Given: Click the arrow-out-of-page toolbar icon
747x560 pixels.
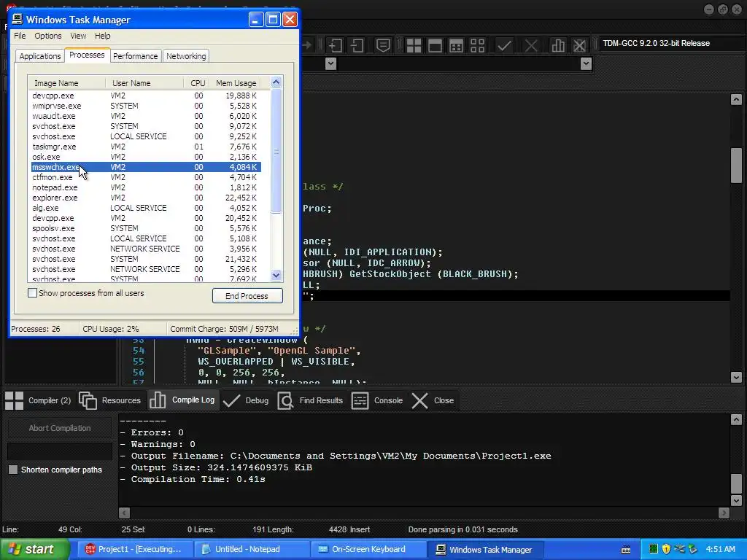Looking at the screenshot, I should coord(357,46).
